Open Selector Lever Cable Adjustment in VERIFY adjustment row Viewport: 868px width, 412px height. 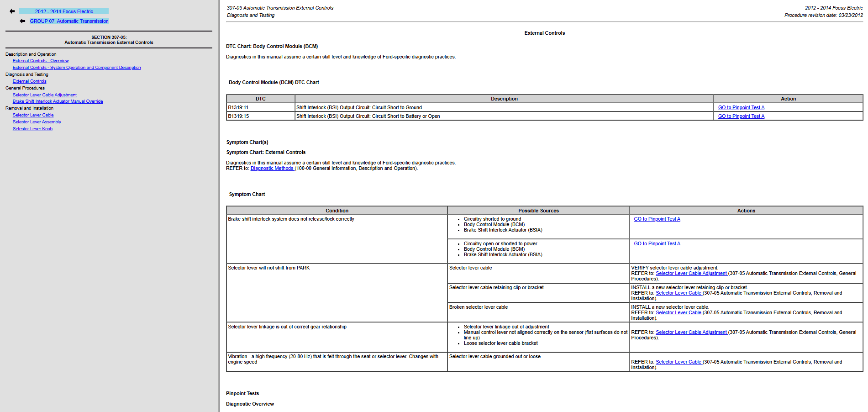[x=691, y=274]
